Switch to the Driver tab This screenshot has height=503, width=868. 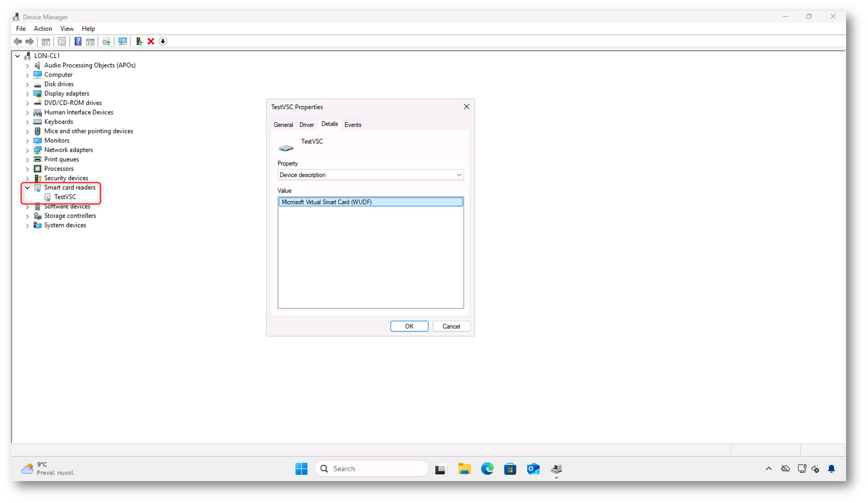coord(307,125)
